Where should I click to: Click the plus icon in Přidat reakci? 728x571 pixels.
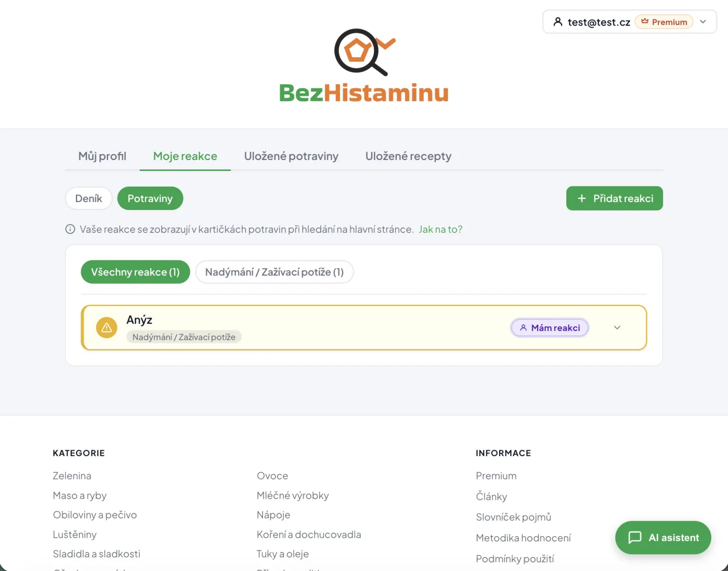(x=582, y=198)
